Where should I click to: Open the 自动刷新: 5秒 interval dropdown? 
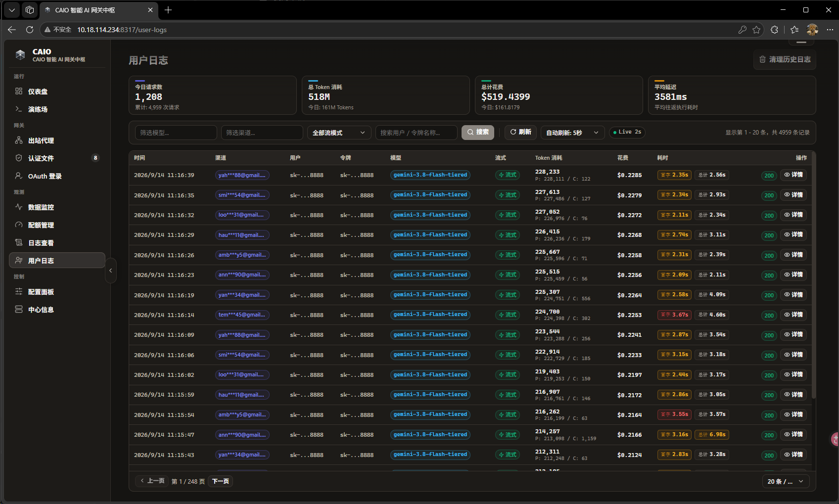point(572,133)
